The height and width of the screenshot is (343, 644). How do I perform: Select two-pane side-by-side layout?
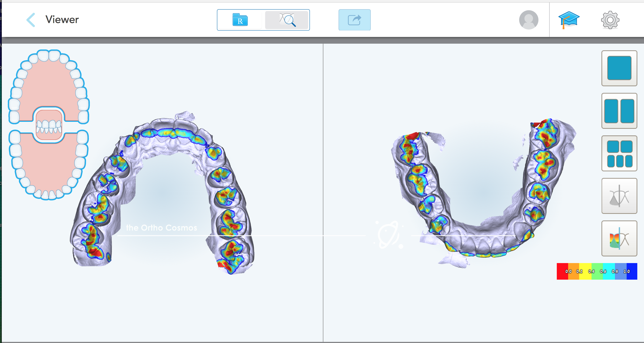(x=619, y=111)
